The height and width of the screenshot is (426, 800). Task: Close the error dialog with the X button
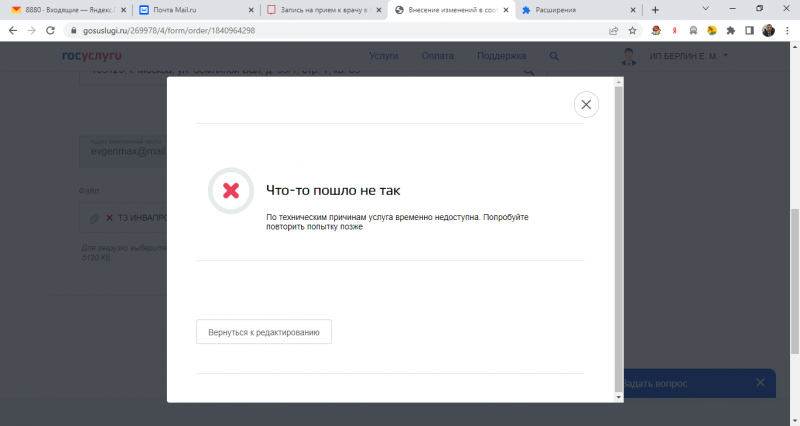point(586,104)
